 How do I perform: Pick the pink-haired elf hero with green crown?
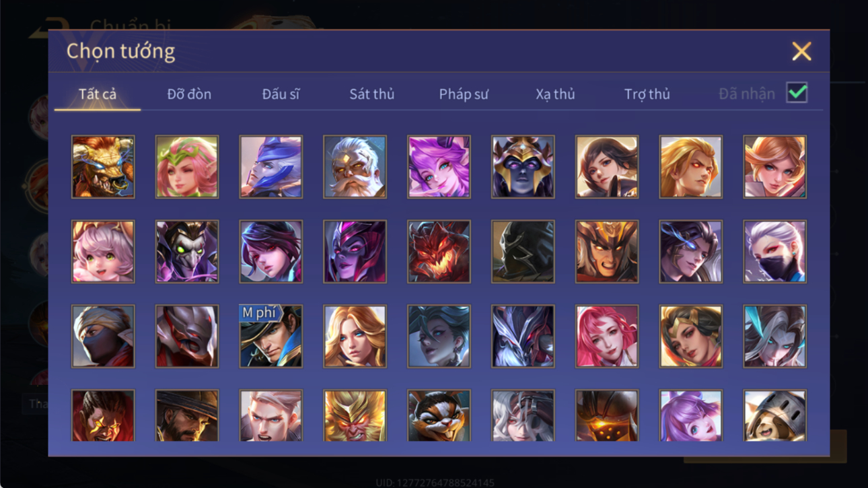[x=187, y=167]
